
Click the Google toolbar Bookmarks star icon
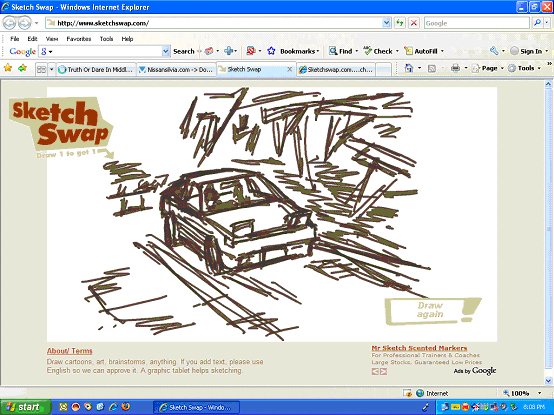click(271, 51)
